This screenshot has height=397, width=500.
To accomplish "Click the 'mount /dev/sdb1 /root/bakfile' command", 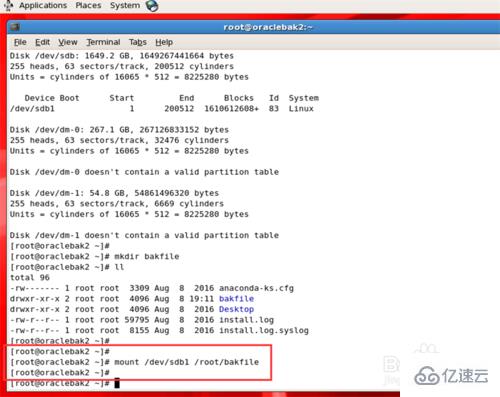I will click(186, 362).
